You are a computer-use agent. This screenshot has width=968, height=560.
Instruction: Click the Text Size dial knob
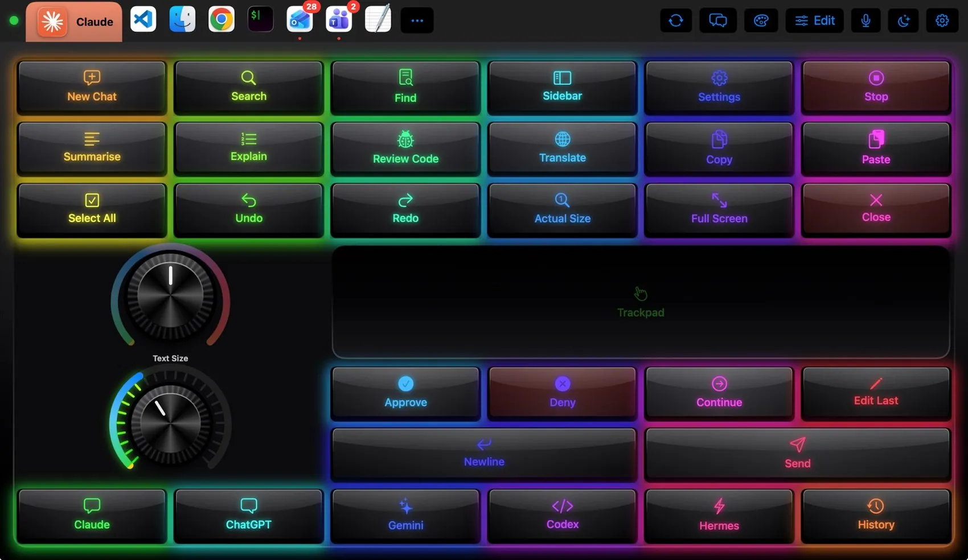170,425
